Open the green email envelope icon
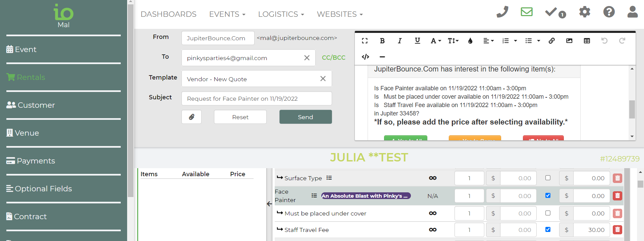Screen dimensions: 644x241 pyautogui.click(x=527, y=12)
